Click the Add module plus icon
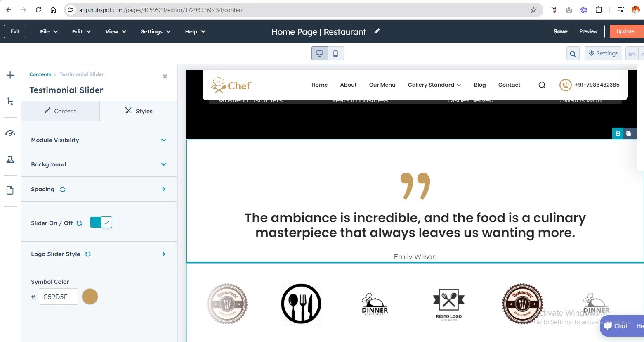Image resolution: width=644 pixels, height=342 pixels. pyautogui.click(x=10, y=75)
